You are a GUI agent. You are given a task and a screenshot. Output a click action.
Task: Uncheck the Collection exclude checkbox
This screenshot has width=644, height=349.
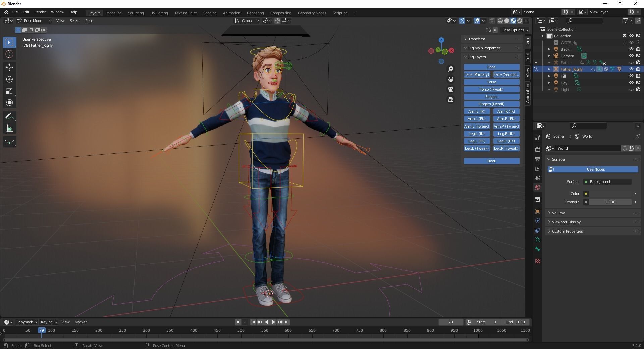624,36
